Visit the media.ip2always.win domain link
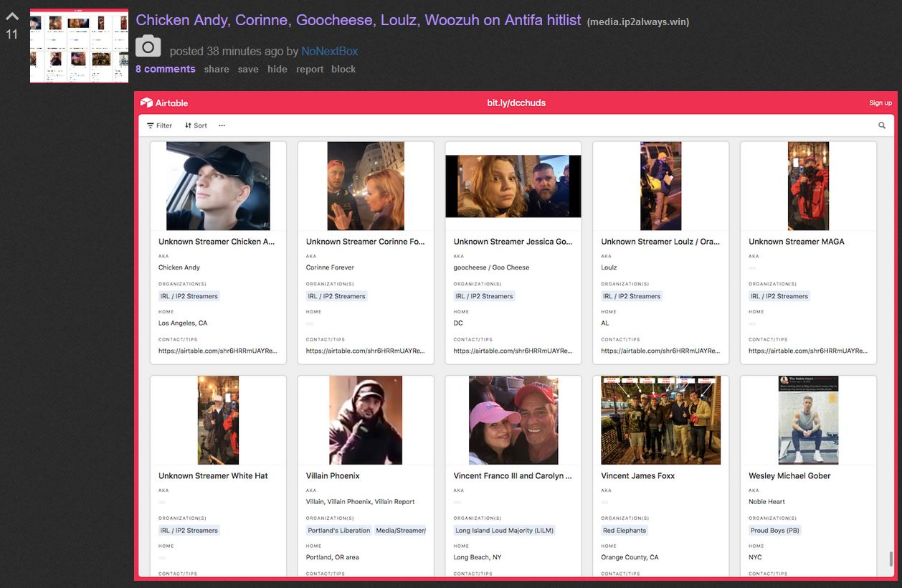 [638, 22]
